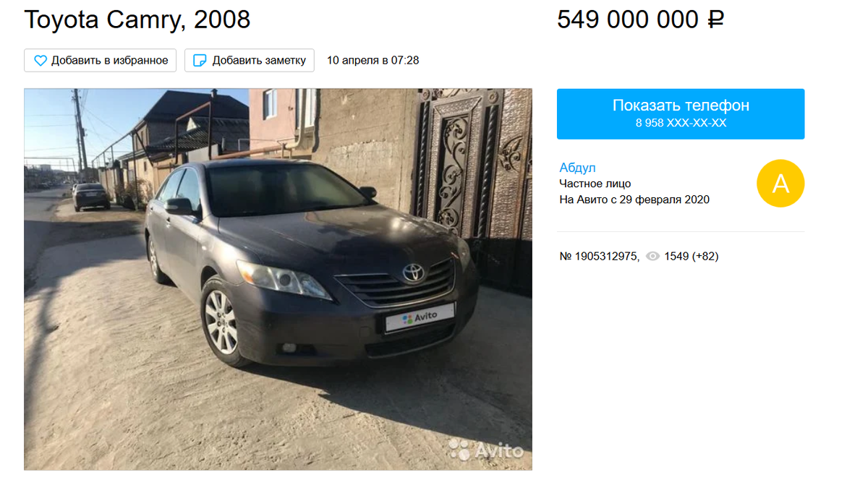
Task: Click the masked number 8 958 XXX-XX-XX
Action: tap(681, 124)
